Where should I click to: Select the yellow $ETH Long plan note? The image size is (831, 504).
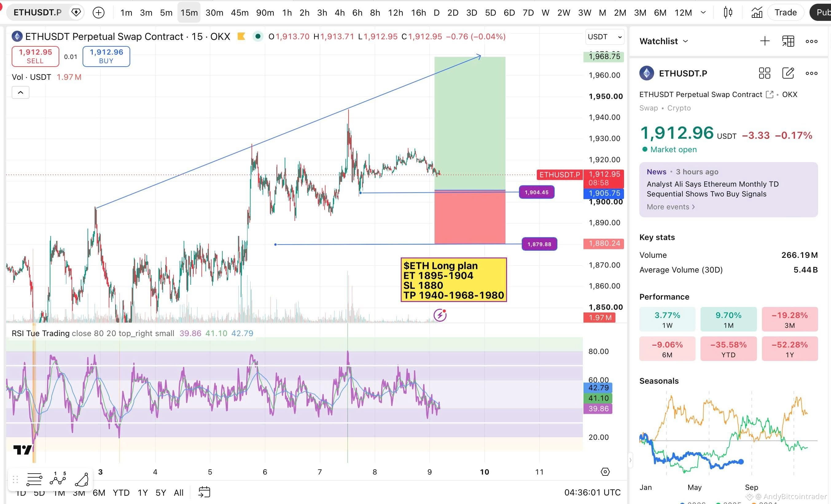(454, 280)
